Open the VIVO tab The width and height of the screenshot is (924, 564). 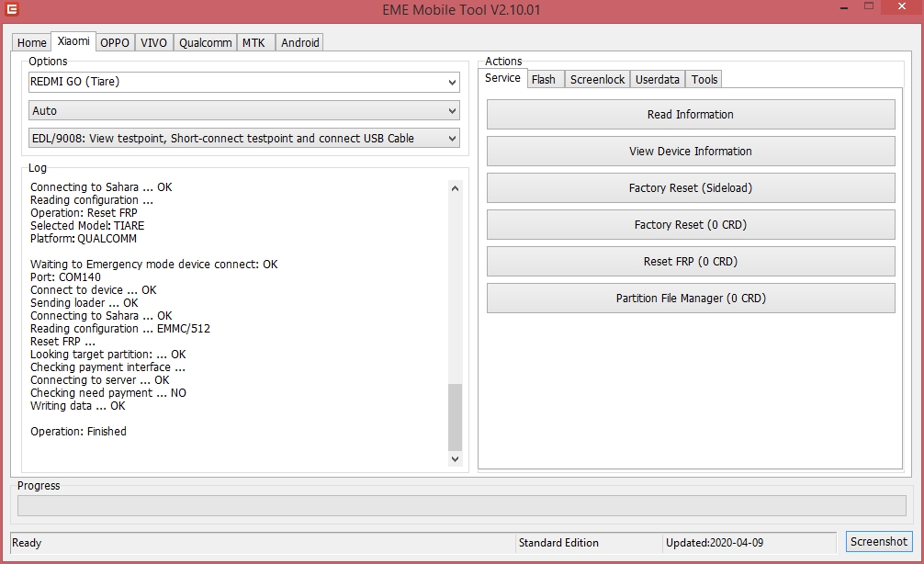point(153,42)
